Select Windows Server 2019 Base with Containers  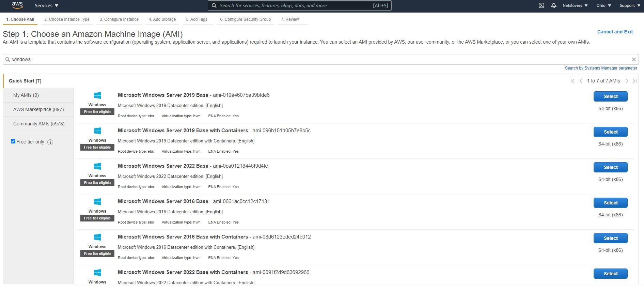[610, 132]
